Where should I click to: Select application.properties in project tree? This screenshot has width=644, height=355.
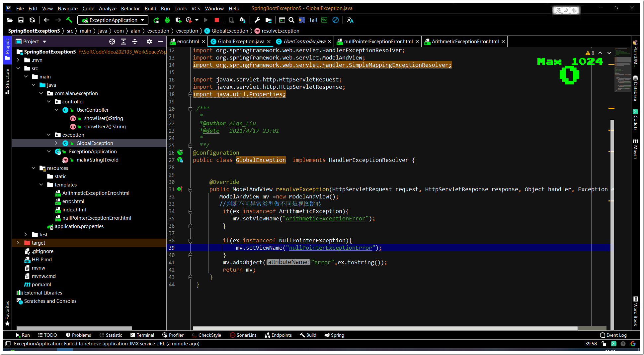tap(79, 226)
